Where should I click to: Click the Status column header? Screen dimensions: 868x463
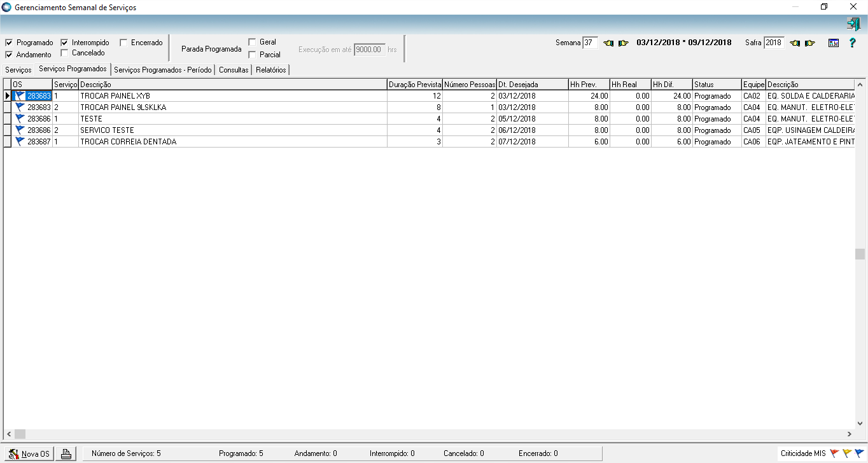pyautogui.click(x=717, y=85)
